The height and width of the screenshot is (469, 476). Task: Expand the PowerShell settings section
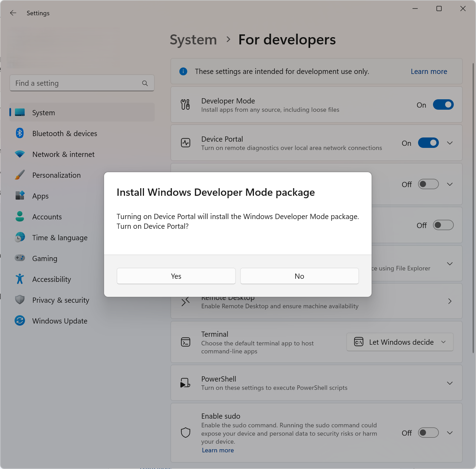pos(450,383)
